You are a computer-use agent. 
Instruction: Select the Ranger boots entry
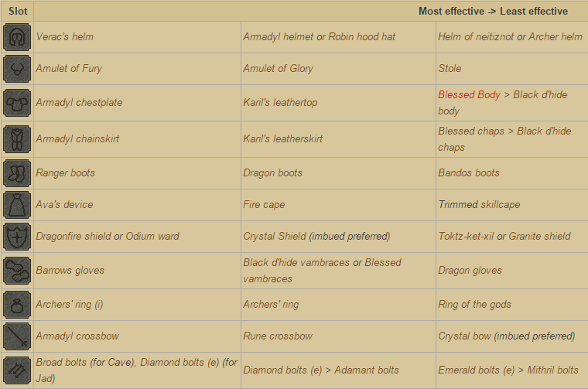(x=65, y=173)
